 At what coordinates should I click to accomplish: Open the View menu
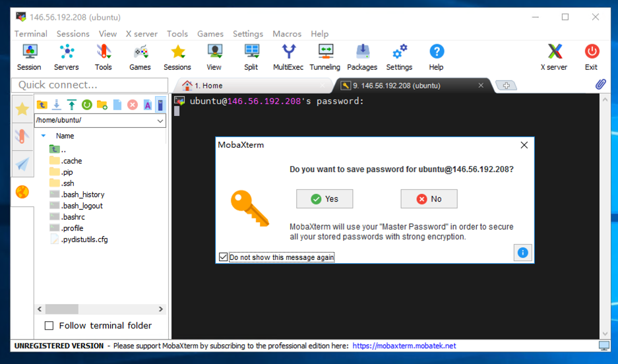tap(108, 34)
